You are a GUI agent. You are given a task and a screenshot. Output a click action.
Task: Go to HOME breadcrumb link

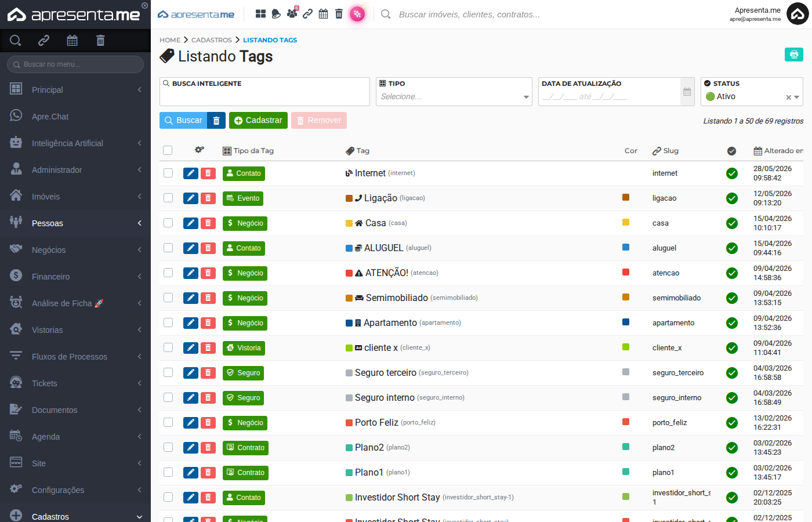[x=170, y=40]
